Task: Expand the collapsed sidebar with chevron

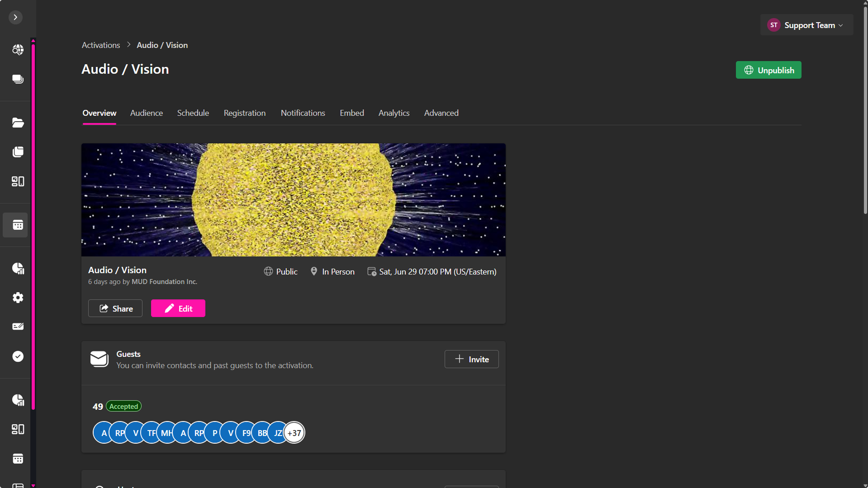Action: click(15, 17)
